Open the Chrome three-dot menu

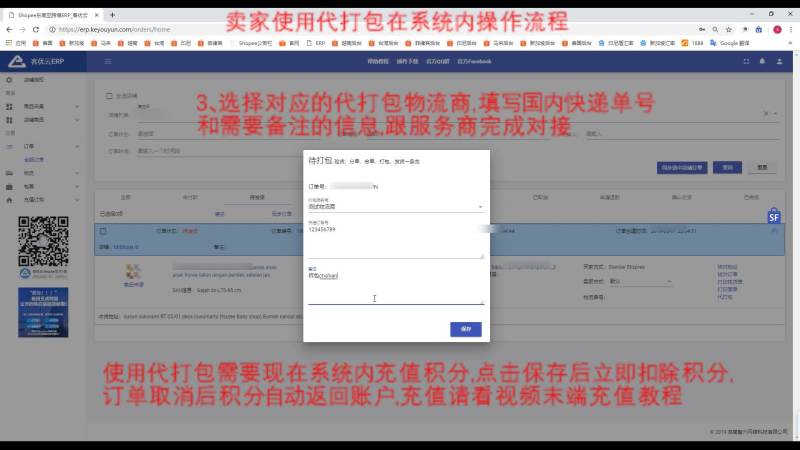pyautogui.click(x=791, y=30)
